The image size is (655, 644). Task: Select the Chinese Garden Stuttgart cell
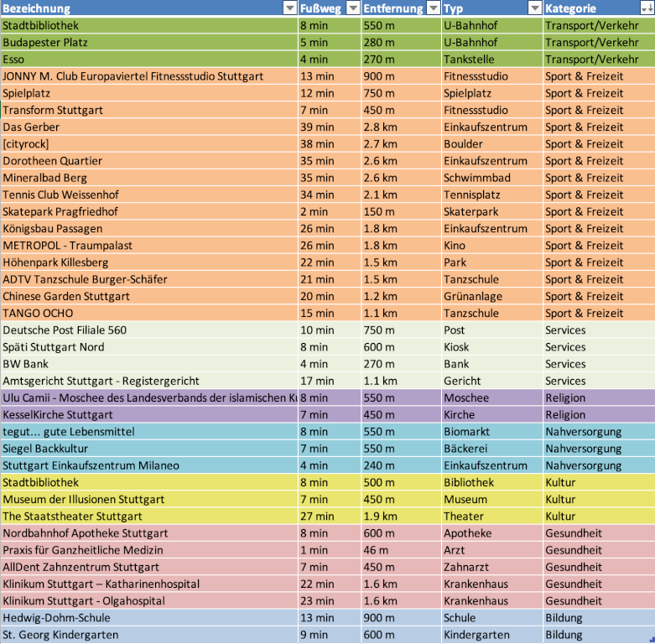point(149,296)
